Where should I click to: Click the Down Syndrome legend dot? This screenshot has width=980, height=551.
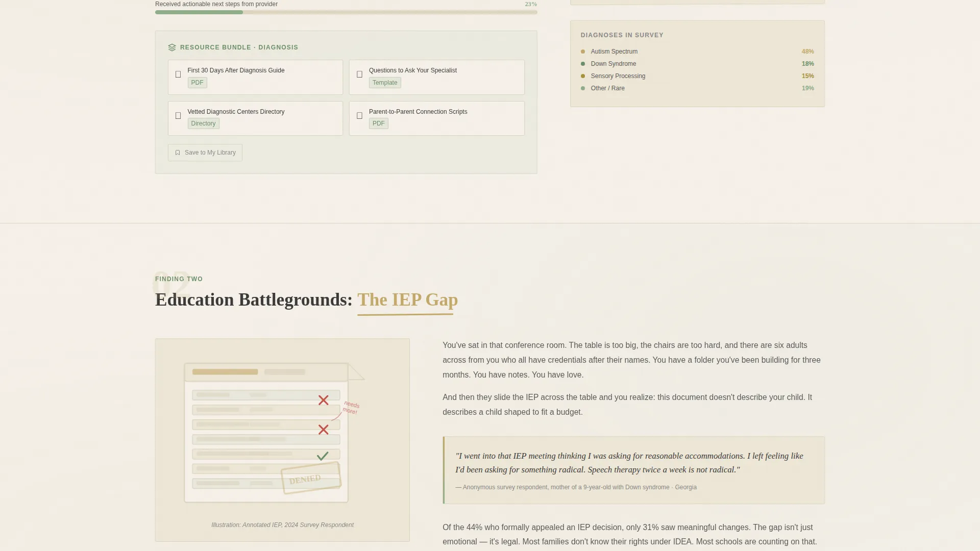[583, 64]
